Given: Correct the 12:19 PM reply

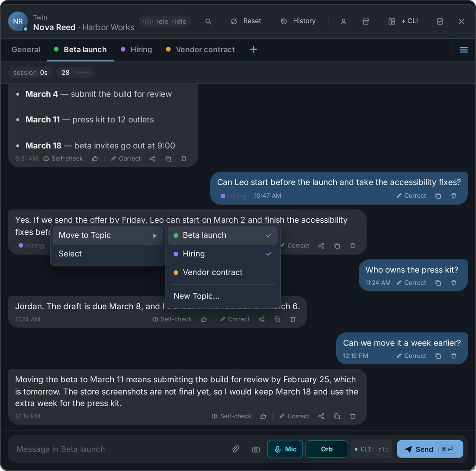Looking at the screenshot, I should pyautogui.click(x=294, y=417).
